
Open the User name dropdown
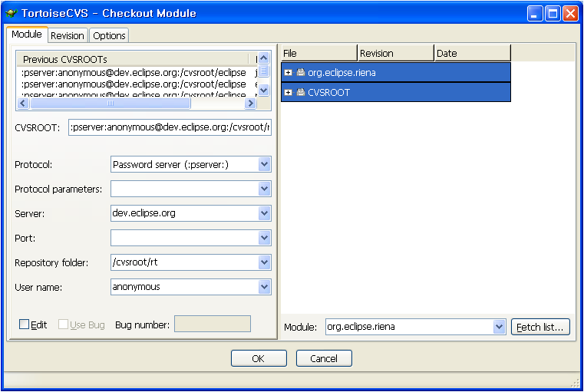pyautogui.click(x=265, y=287)
